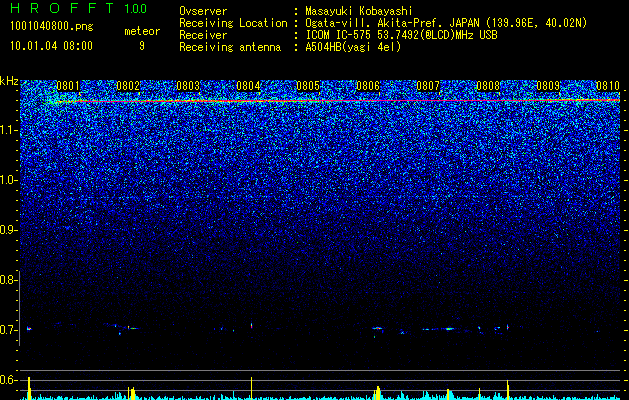Image resolution: width=629 pixels, height=400 pixels.
Task: Click the 0.8 frequency axis label
Action: tap(9, 280)
